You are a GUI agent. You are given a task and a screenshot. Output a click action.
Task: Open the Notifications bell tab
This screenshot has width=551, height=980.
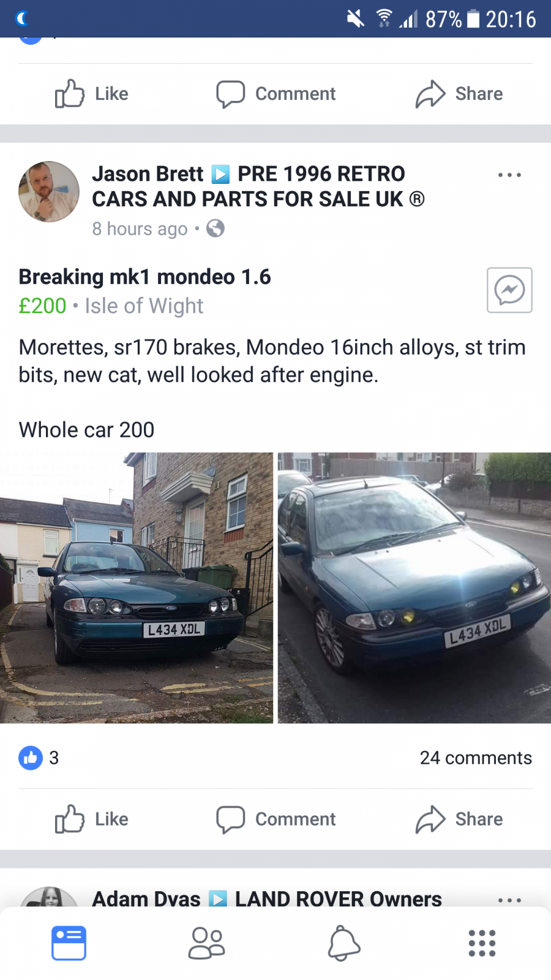click(x=344, y=943)
